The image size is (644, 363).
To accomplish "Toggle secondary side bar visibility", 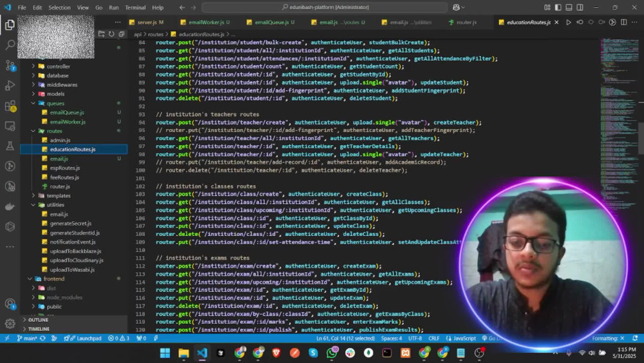I will tap(580, 7).
